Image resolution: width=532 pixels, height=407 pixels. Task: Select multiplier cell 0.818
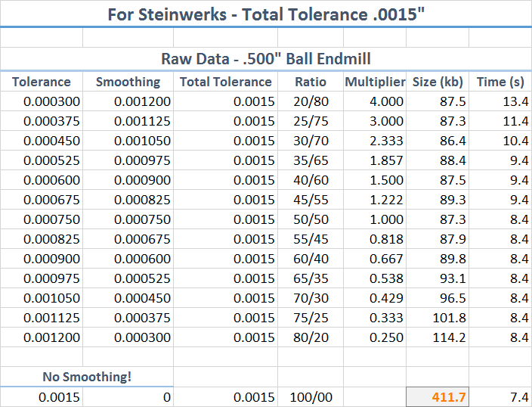click(375, 239)
